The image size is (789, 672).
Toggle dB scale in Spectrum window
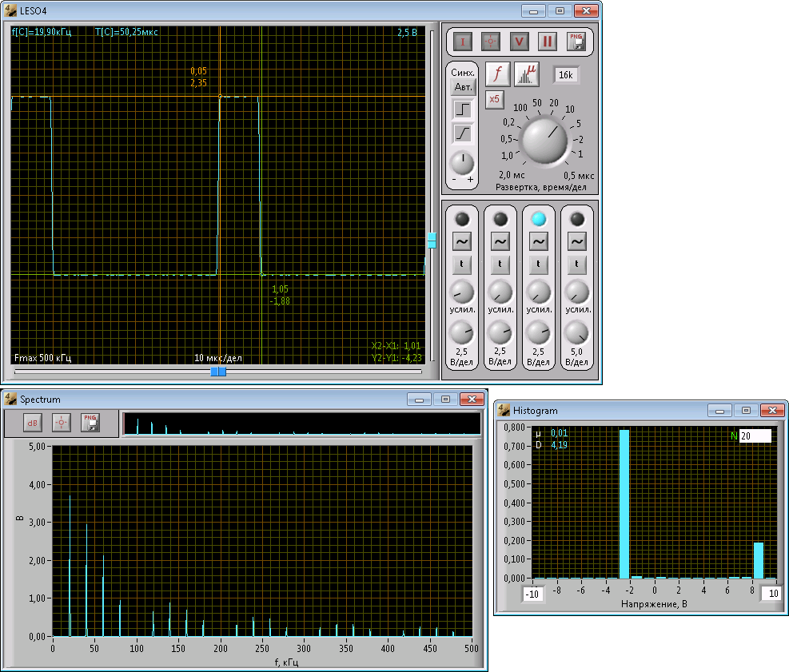32,423
